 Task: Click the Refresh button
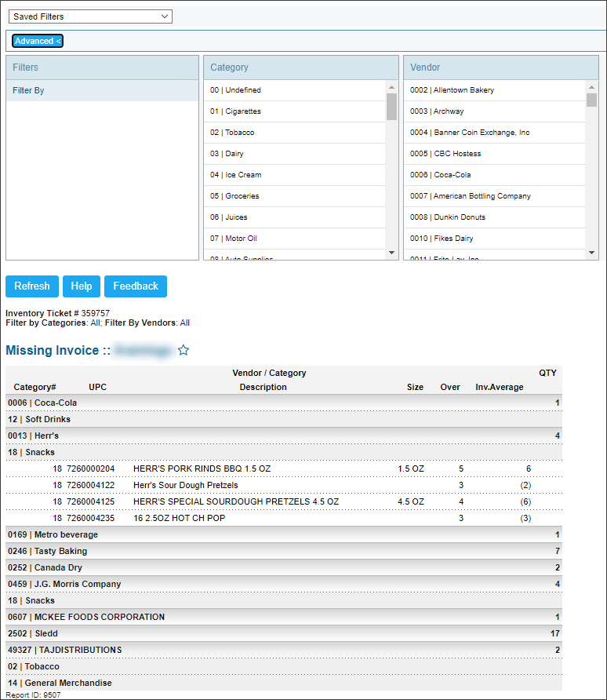32,286
